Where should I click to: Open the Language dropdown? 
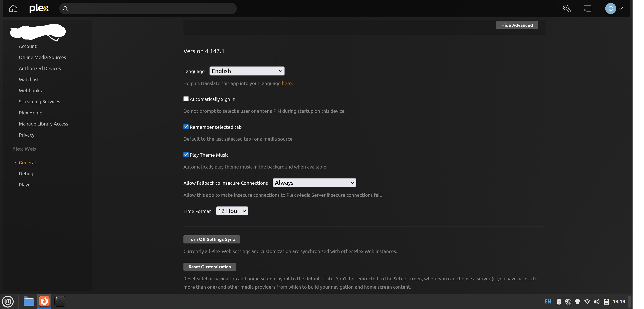(x=247, y=71)
